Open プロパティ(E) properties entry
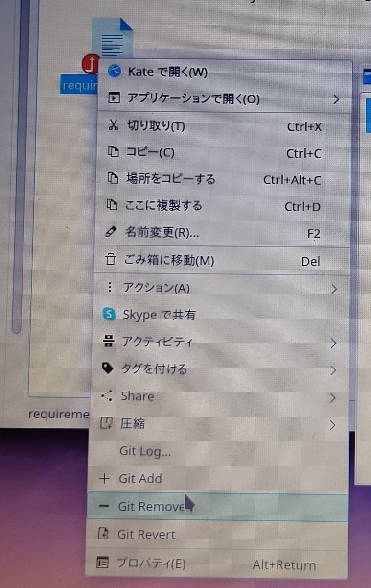 pyautogui.click(x=217, y=564)
